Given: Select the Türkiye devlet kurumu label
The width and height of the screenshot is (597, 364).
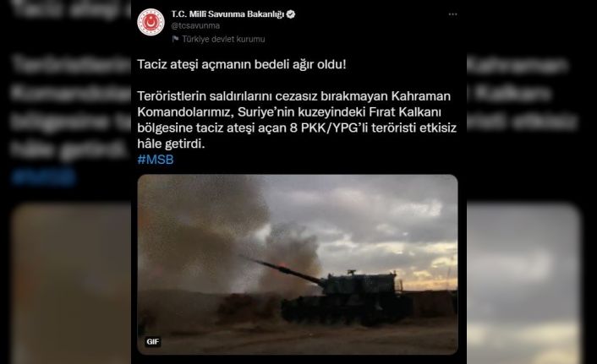Looking at the screenshot, I should coord(223,39).
